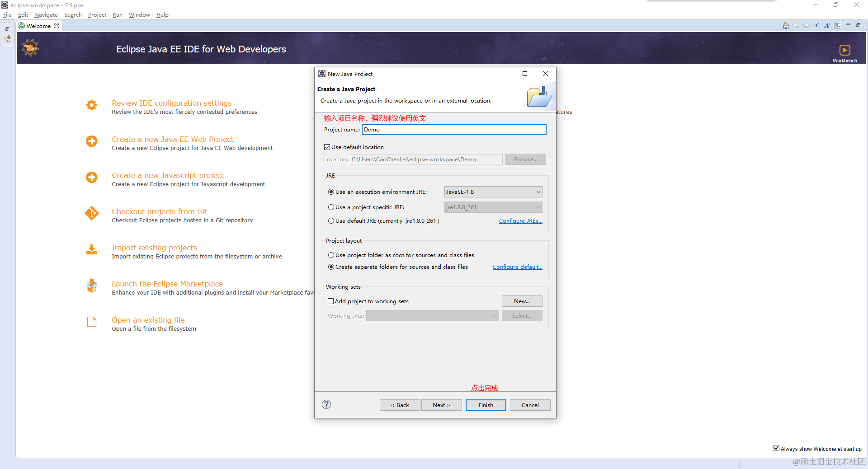
Task: Open the Navigate menu
Action: click(46, 14)
